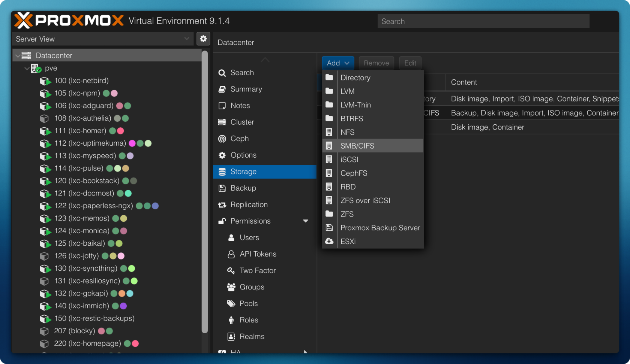Select SMB/CIFS from the Add menu
This screenshot has width=630, height=364.
(x=357, y=146)
